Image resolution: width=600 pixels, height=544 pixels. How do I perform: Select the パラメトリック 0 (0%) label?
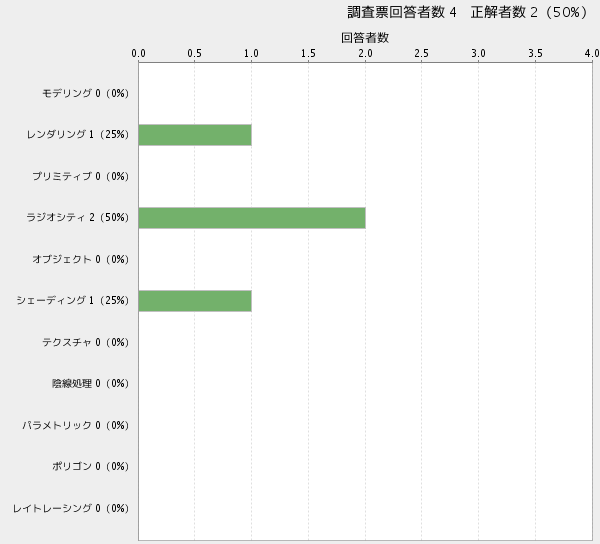coord(76,426)
